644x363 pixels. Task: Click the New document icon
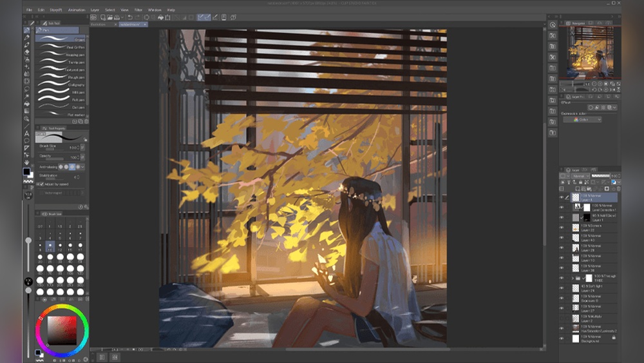pos(102,17)
